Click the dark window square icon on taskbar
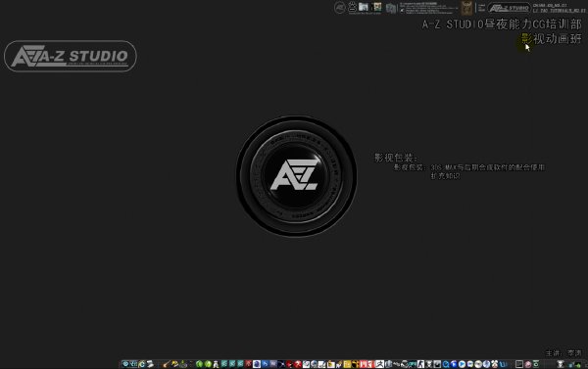 (x=519, y=364)
